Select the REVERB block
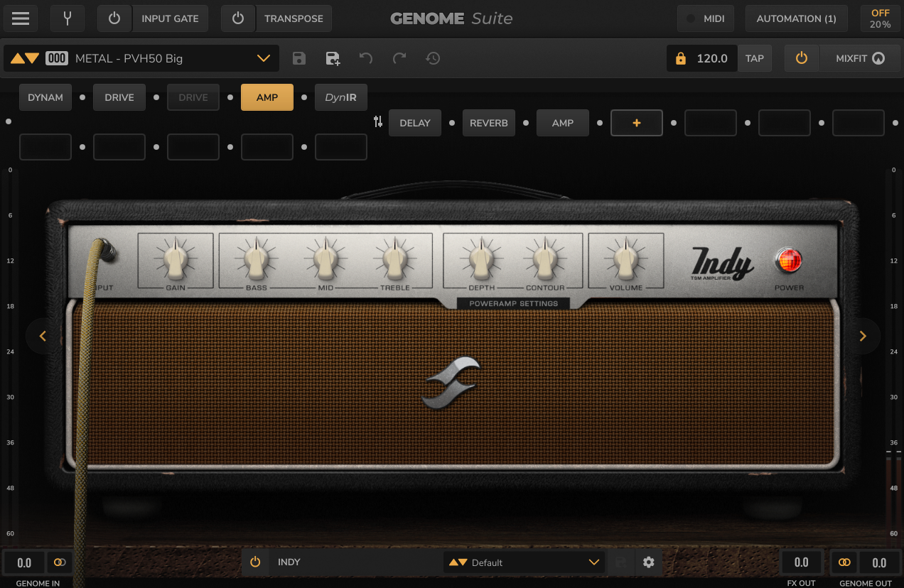904x588 pixels. (489, 123)
